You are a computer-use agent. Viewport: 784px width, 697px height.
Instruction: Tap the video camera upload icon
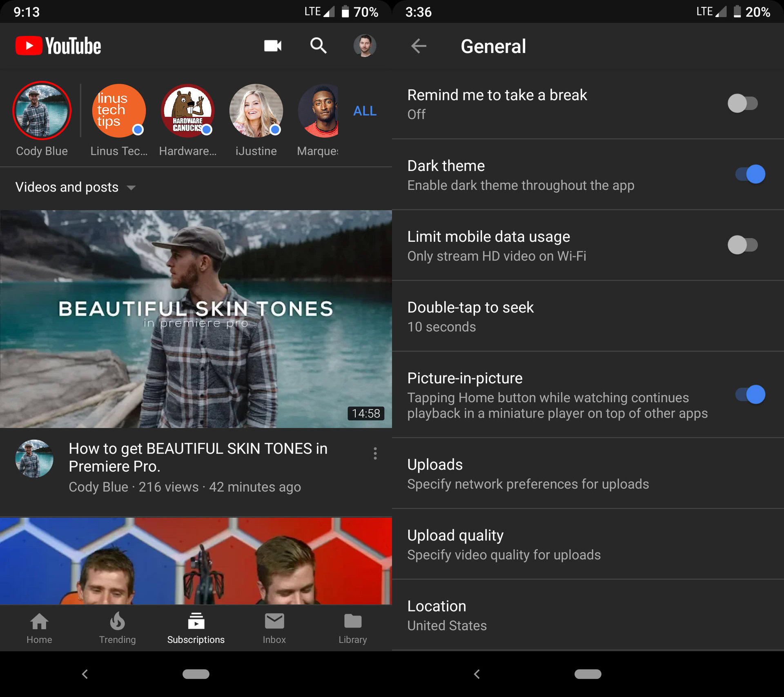(272, 46)
